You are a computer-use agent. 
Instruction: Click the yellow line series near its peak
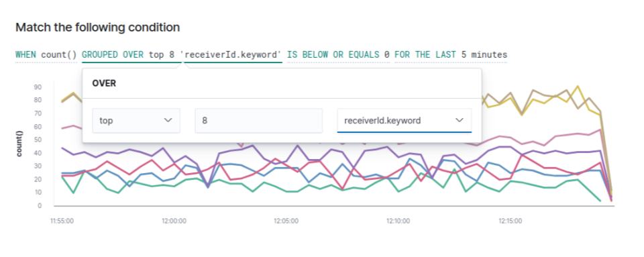pos(578,87)
